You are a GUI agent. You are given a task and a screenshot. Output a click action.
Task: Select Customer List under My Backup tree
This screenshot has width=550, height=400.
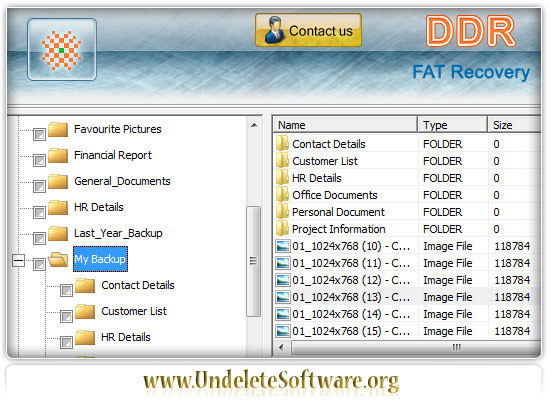coord(134,311)
